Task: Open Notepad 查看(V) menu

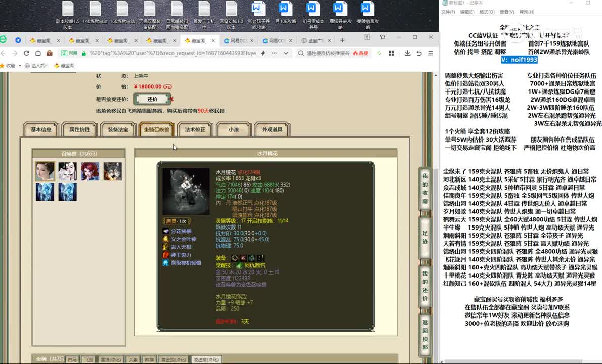Action: pos(507,12)
